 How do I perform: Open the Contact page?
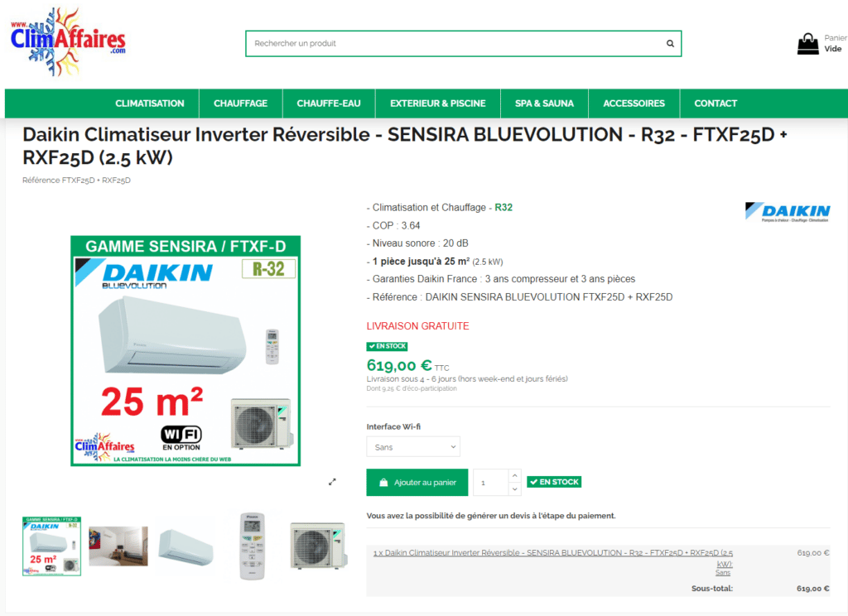715,103
